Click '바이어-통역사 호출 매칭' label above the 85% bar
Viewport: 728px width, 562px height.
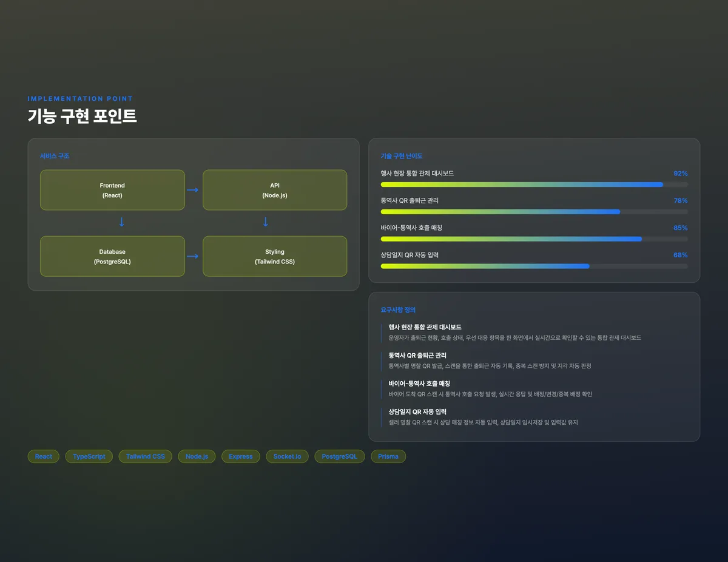(x=411, y=228)
